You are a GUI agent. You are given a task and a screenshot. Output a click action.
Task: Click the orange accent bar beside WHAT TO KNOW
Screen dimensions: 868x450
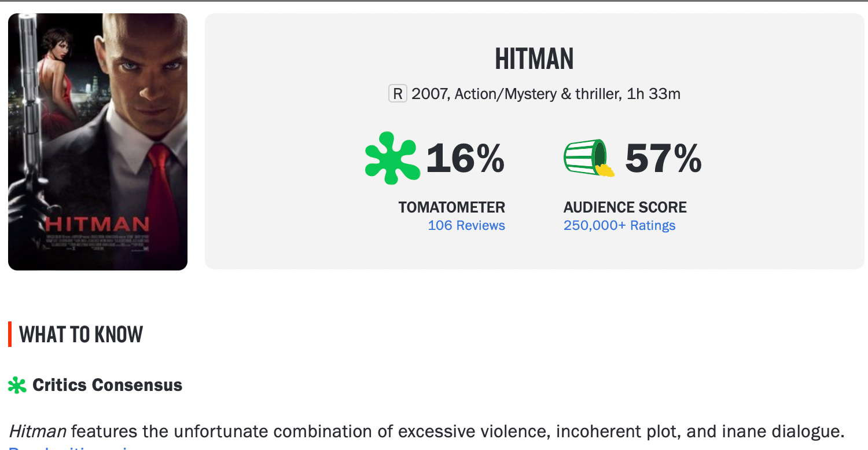coord(10,334)
